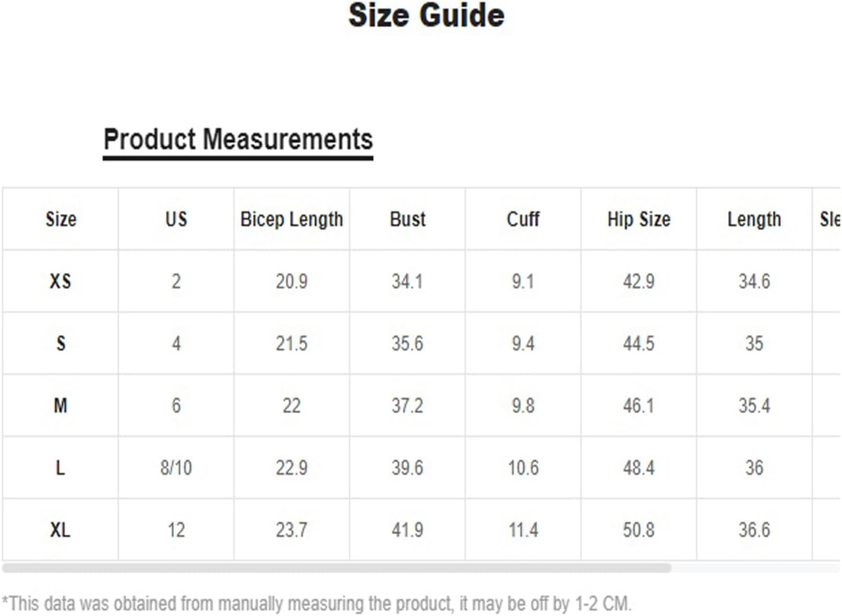Click the Hip Size column header
This screenshot has height=616, width=842.
[638, 219]
